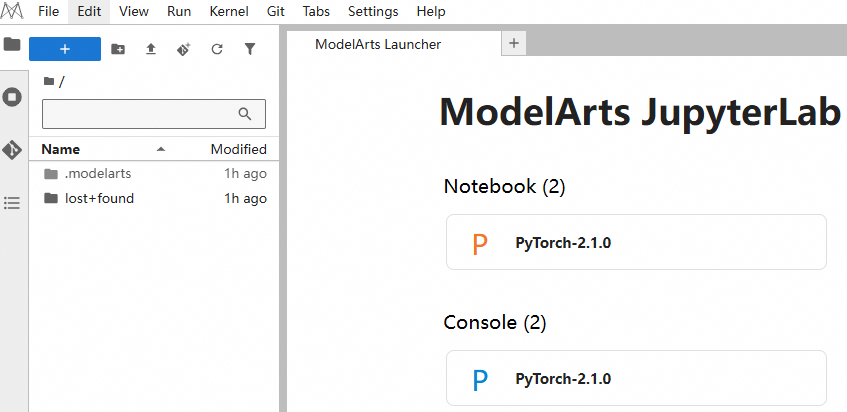This screenshot has height=412, width=847.
Task: Launch PyTorch-2.1.0 notebook card
Action: click(x=636, y=242)
